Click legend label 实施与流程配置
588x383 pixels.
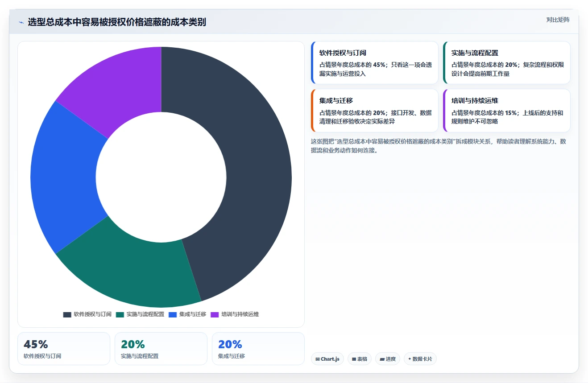(x=145, y=314)
